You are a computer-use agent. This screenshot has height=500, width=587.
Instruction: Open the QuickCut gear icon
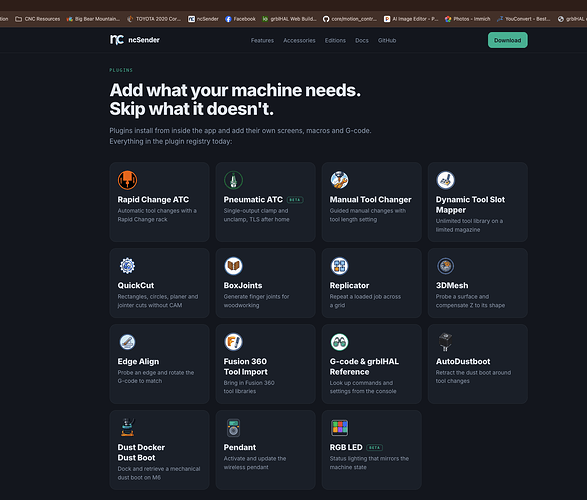[x=127, y=266]
